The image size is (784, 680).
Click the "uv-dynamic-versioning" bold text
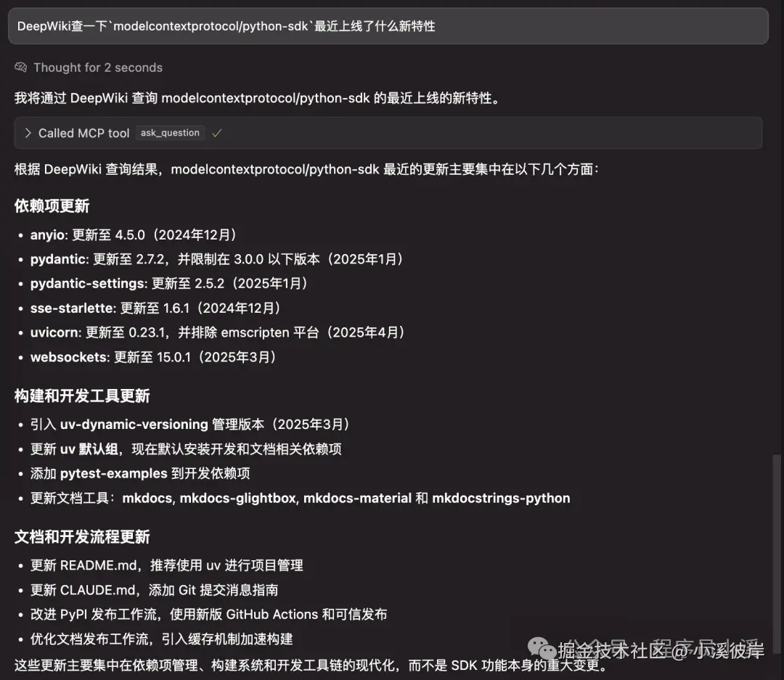tap(131, 424)
